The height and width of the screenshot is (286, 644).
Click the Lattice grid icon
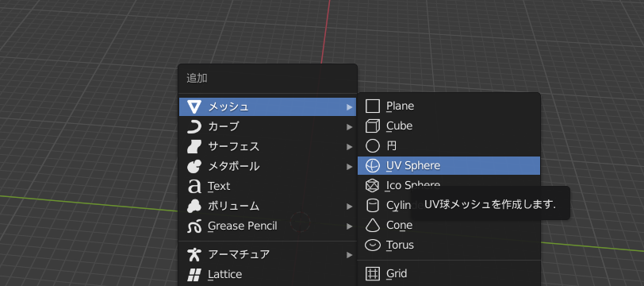point(194,274)
